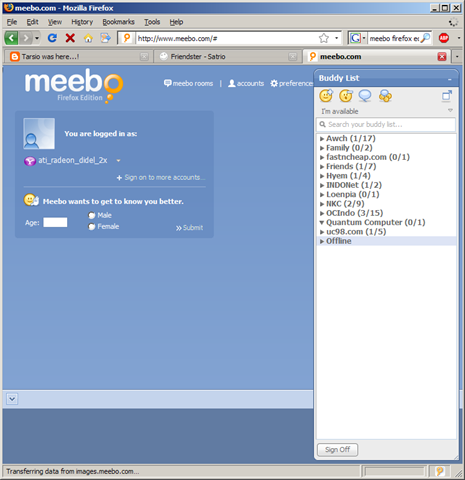Open the I'm available status dropdown
Image resolution: width=465 pixels, height=480 pixels.
coord(450,110)
